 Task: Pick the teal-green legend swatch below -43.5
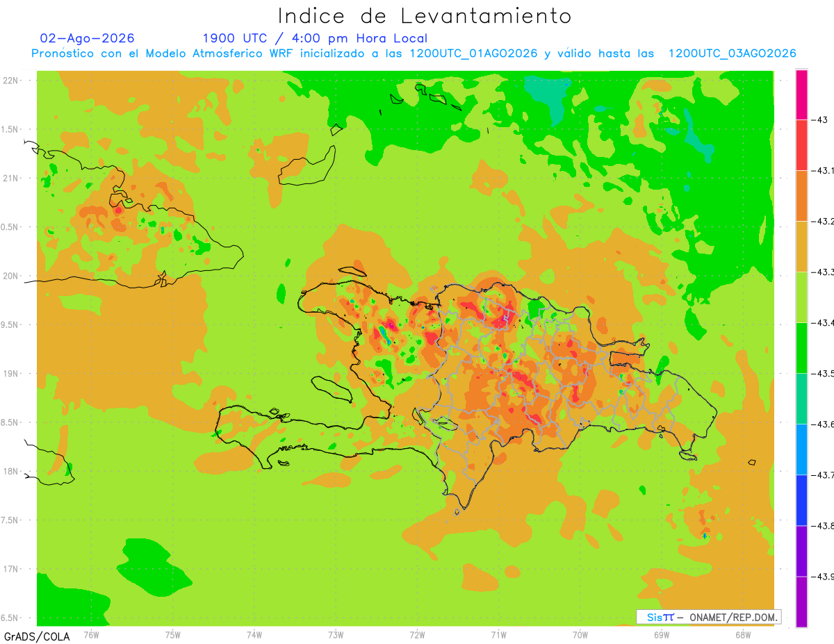tap(801, 398)
